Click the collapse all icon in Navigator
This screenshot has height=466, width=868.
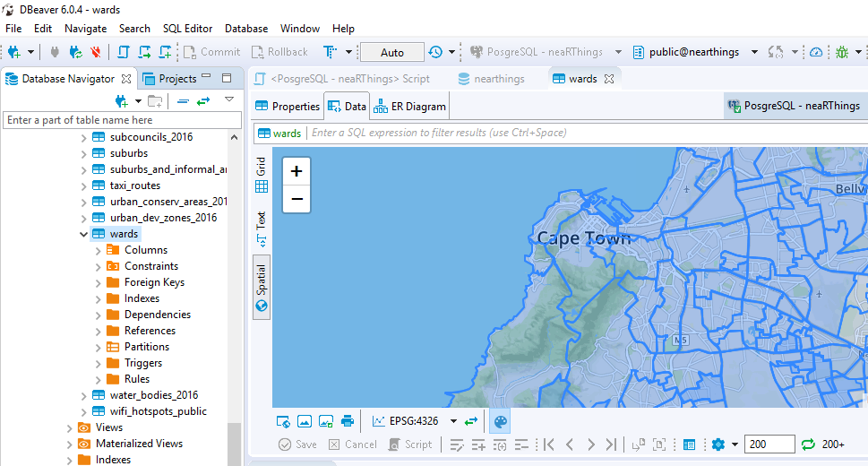coord(183,101)
